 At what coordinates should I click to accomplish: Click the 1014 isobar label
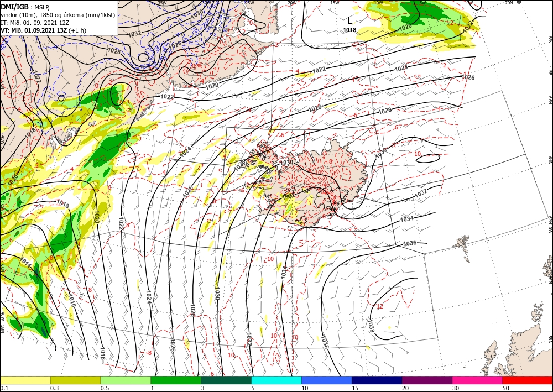click(26, 262)
